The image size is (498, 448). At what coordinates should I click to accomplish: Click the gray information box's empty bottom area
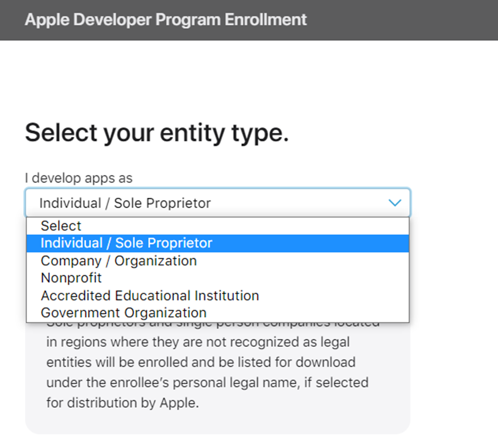click(217, 423)
